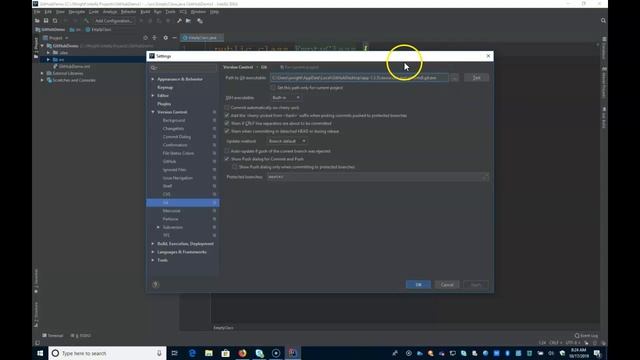Expand Appearance & Behavior settings category
Image resolution: width=640 pixels, height=360 pixels.
153,79
